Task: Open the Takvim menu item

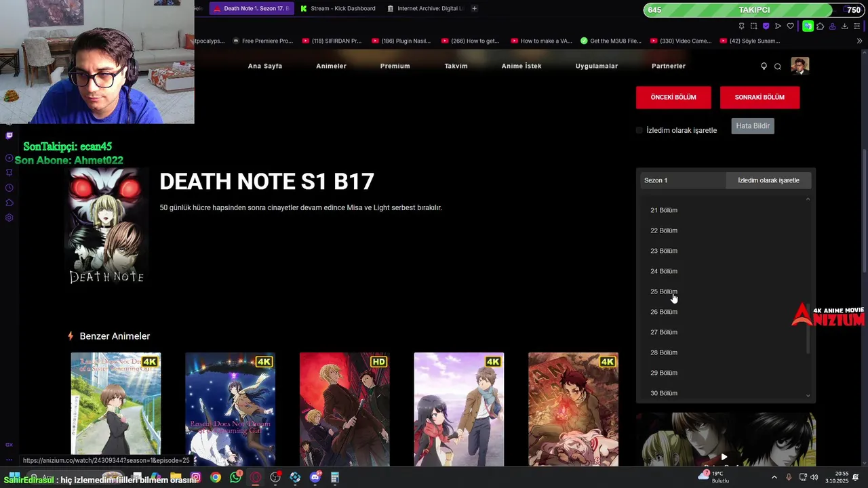Action: click(456, 66)
